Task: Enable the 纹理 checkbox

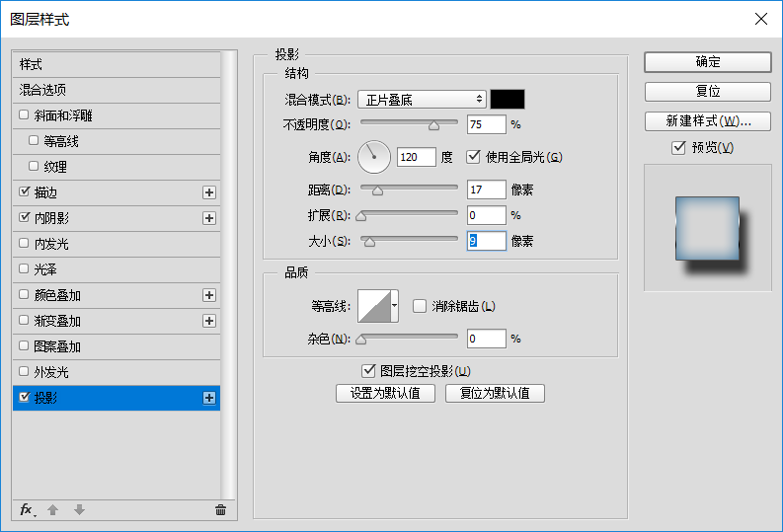Action: 34,166
